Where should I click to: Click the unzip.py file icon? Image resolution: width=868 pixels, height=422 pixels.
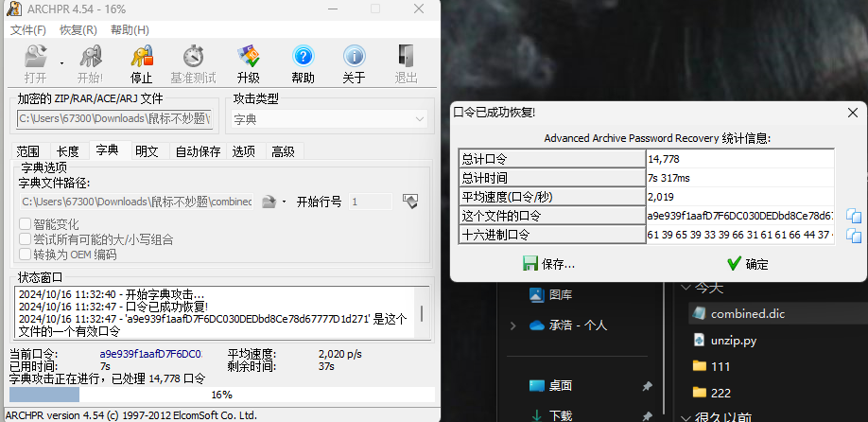699,340
